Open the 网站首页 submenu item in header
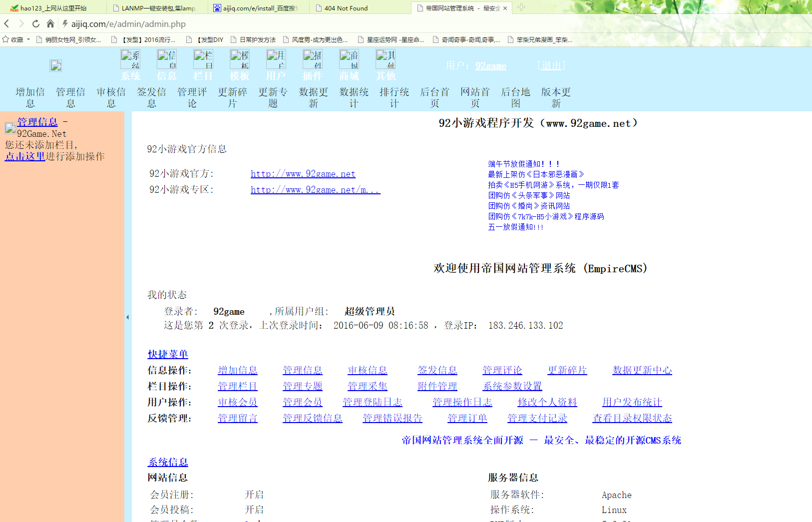Image resolution: width=812 pixels, height=522 pixels. [475, 97]
